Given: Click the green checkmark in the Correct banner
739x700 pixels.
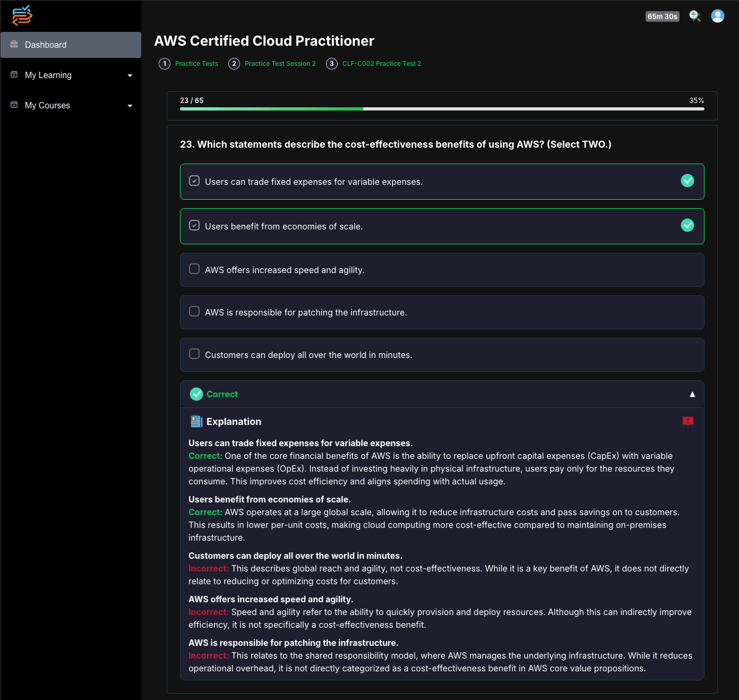Looking at the screenshot, I should pos(197,394).
